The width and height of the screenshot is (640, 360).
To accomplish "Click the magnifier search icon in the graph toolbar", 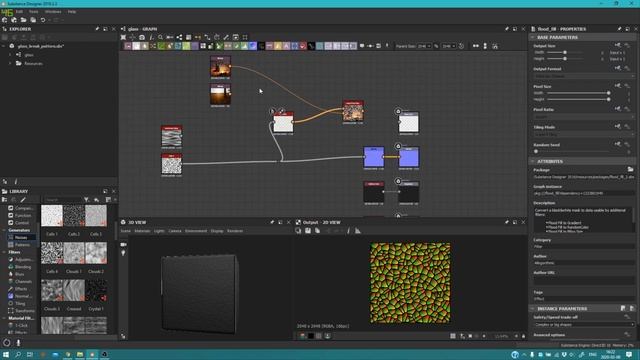I will tap(160, 37).
